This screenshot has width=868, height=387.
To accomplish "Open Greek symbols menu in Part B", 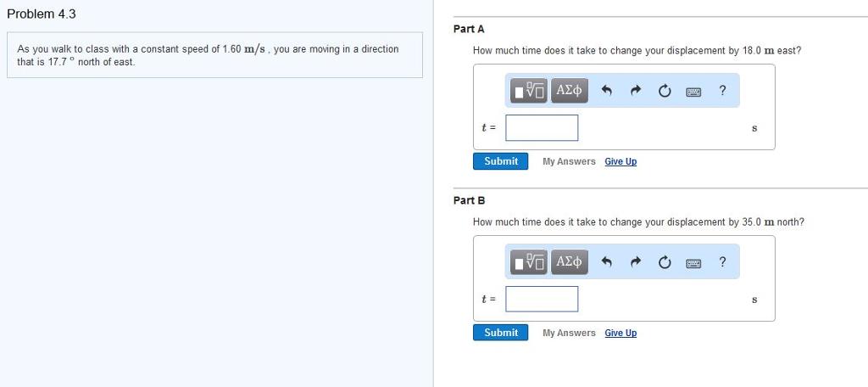I will pos(569,261).
